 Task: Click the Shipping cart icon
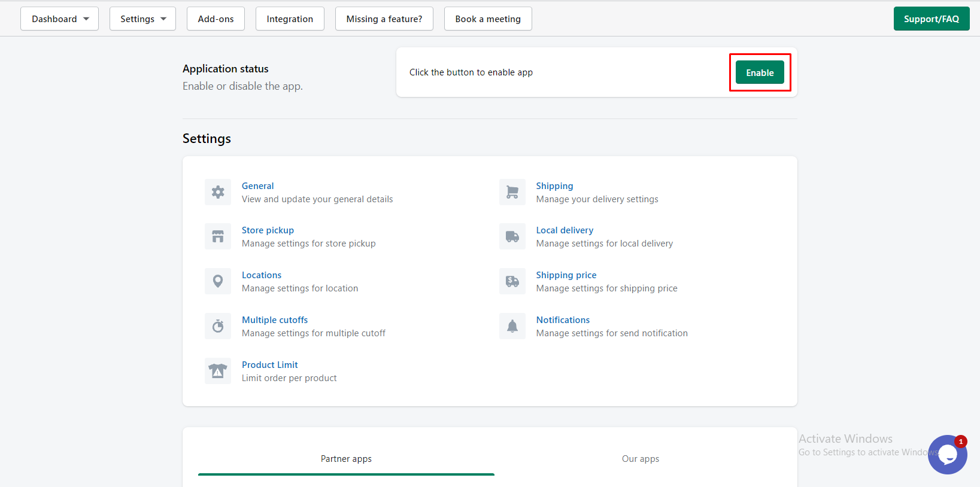click(x=512, y=192)
